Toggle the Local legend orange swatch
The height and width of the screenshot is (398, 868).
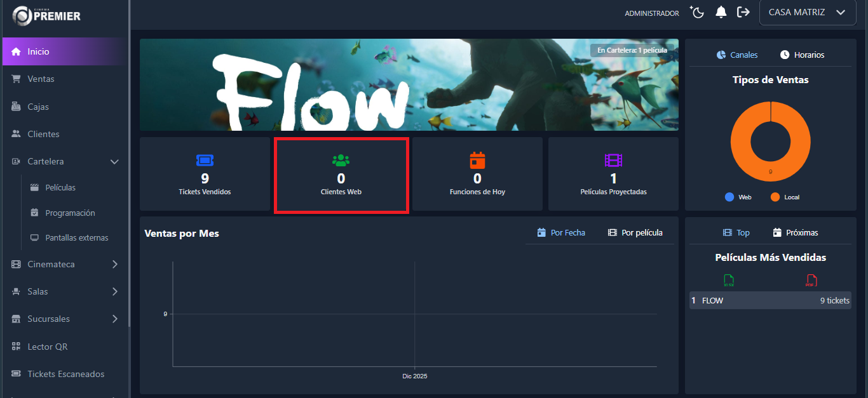click(x=775, y=197)
